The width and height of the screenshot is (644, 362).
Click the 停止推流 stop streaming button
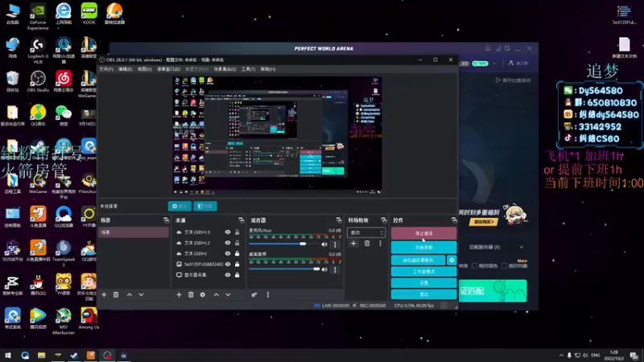click(x=423, y=233)
